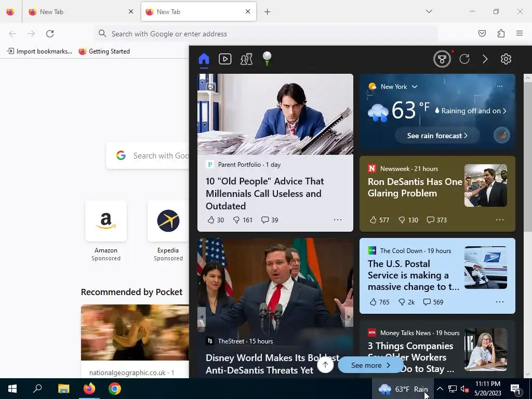Image resolution: width=532 pixels, height=399 pixels.
Task: Open the golf ball tab icon
Action: 267,59
